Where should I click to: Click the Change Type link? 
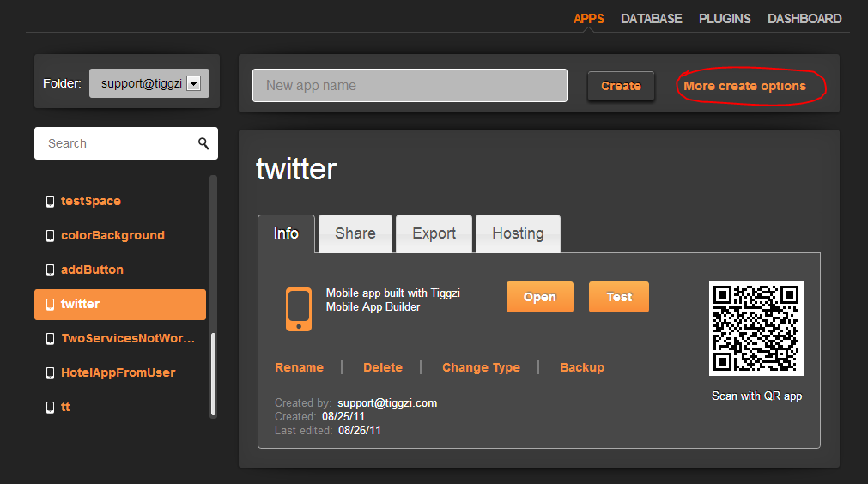[x=481, y=367]
